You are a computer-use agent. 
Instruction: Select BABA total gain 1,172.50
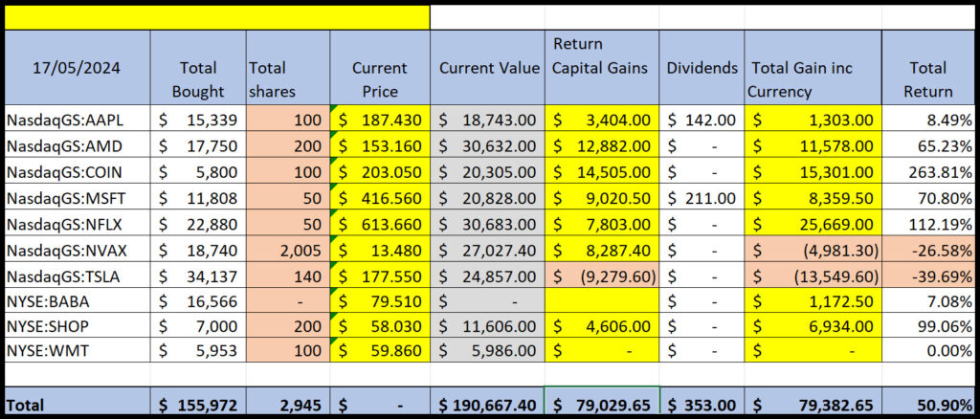click(x=813, y=300)
